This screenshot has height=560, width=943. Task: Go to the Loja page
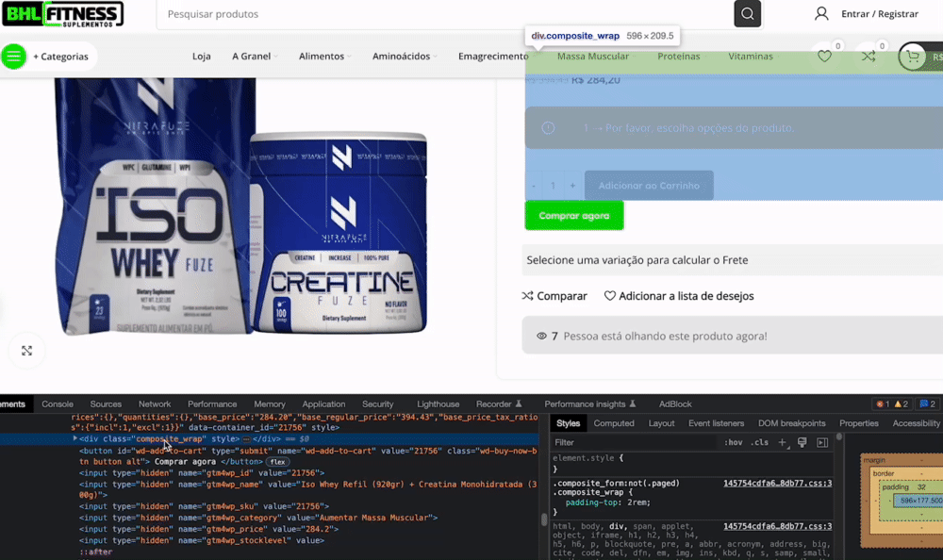click(x=202, y=56)
